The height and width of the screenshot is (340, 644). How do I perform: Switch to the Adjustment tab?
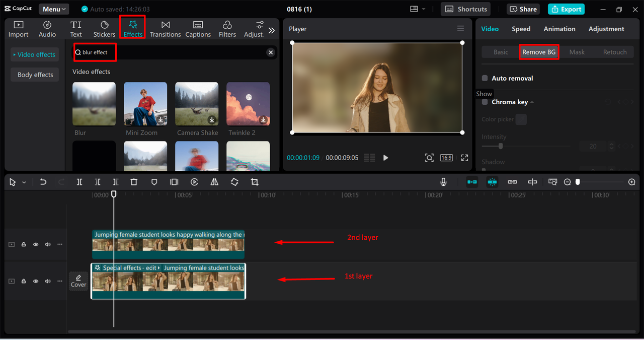pyautogui.click(x=606, y=29)
